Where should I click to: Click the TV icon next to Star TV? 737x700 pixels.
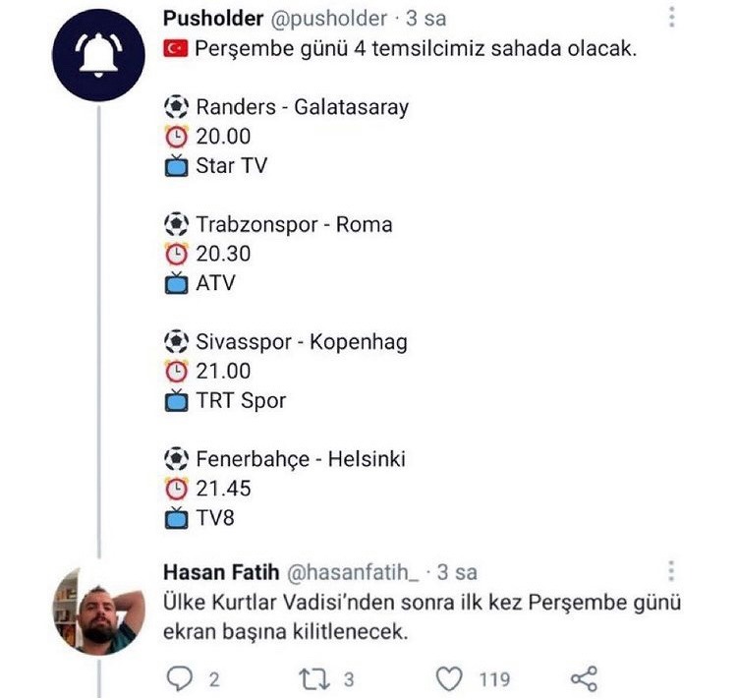pyautogui.click(x=175, y=166)
